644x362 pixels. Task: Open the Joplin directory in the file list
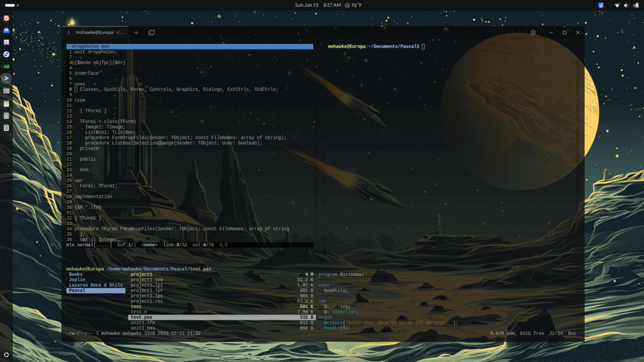(77, 279)
